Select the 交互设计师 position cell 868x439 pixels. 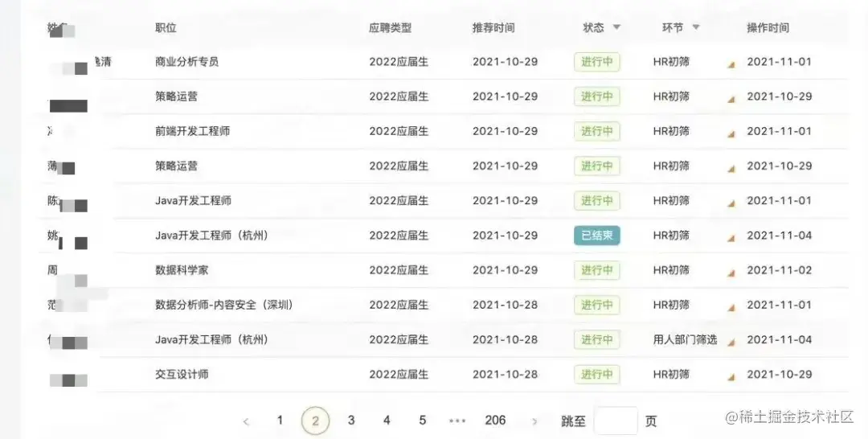tap(182, 374)
